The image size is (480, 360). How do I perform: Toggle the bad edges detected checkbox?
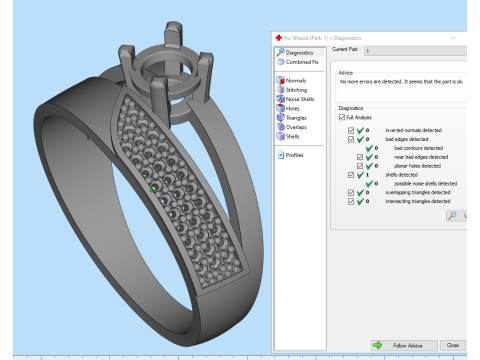[x=351, y=139]
